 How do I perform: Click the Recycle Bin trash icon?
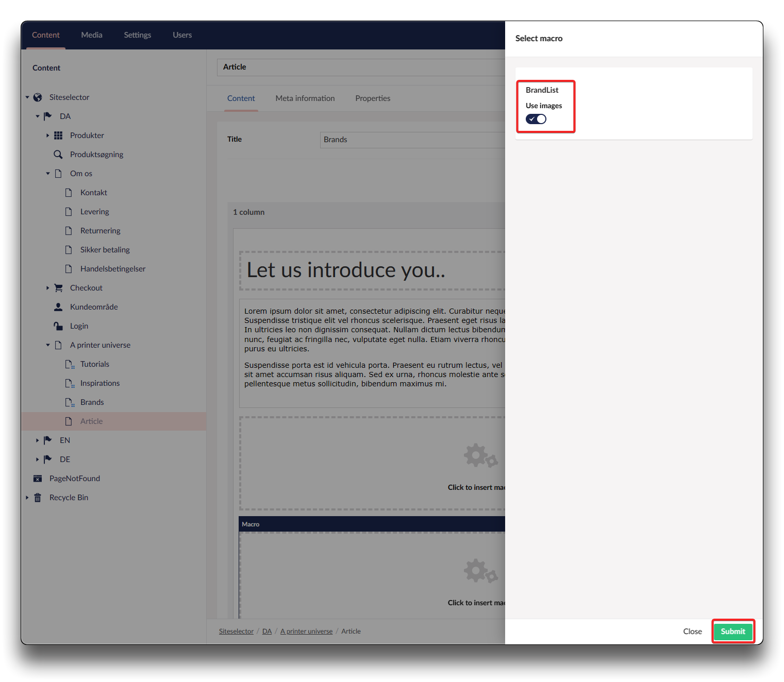coord(38,498)
